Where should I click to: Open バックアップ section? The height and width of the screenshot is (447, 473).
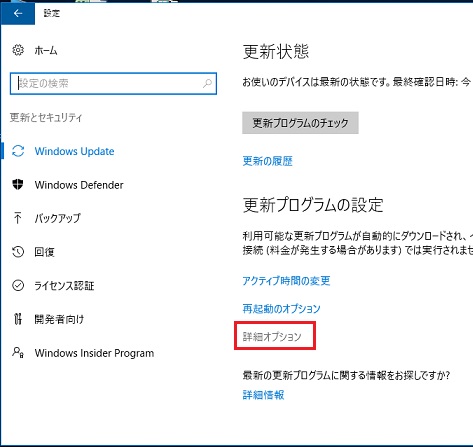(x=58, y=218)
